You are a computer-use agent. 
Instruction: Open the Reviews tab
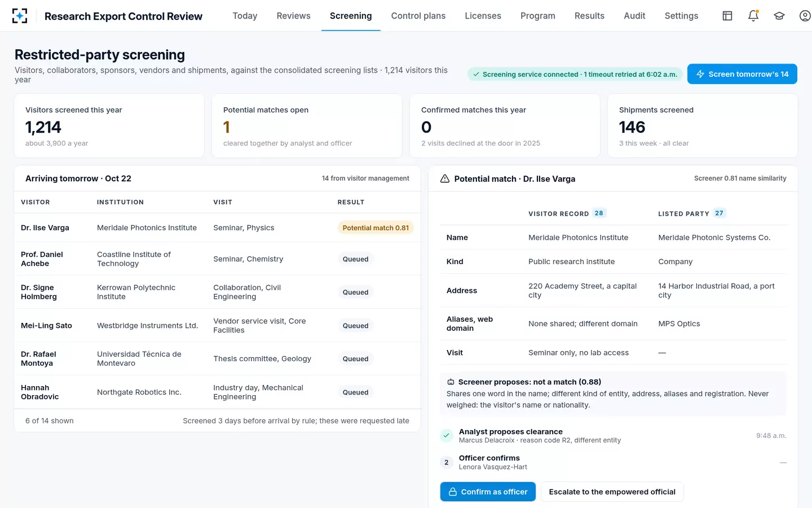point(294,16)
